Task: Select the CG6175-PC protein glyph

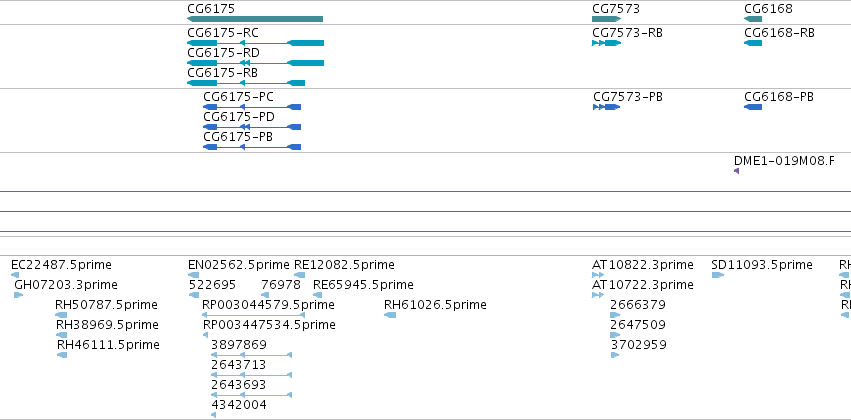Action: (x=252, y=107)
